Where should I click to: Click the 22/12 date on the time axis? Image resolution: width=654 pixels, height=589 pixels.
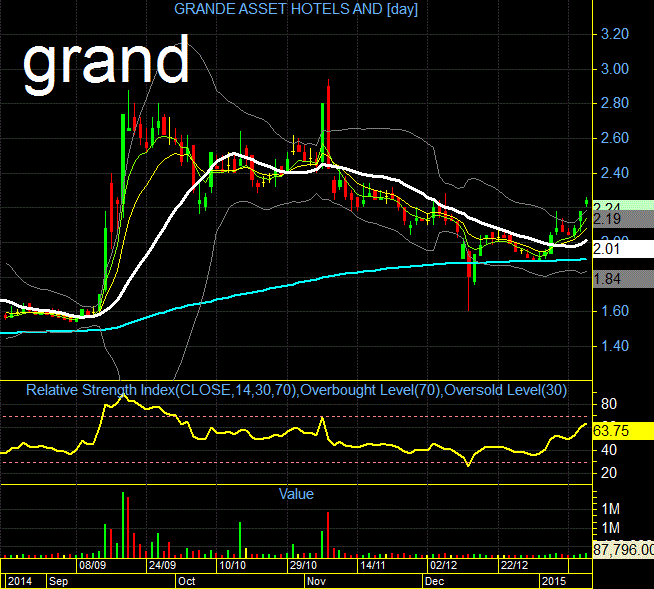coord(514,566)
